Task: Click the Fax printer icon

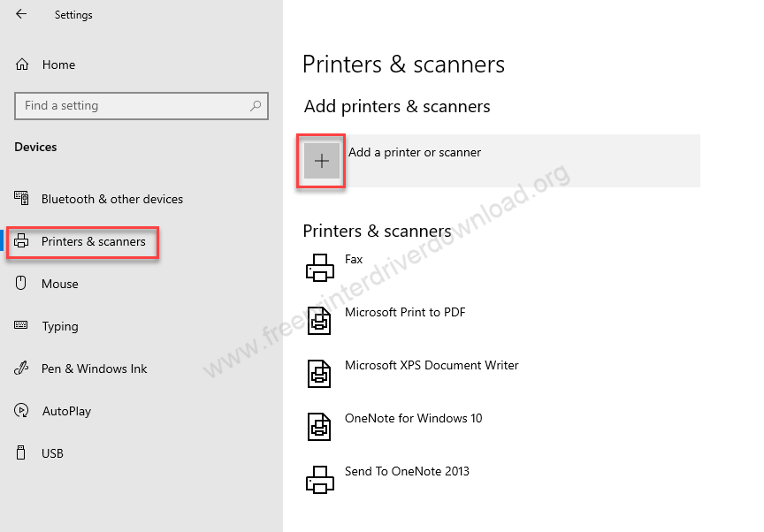Action: [x=320, y=268]
